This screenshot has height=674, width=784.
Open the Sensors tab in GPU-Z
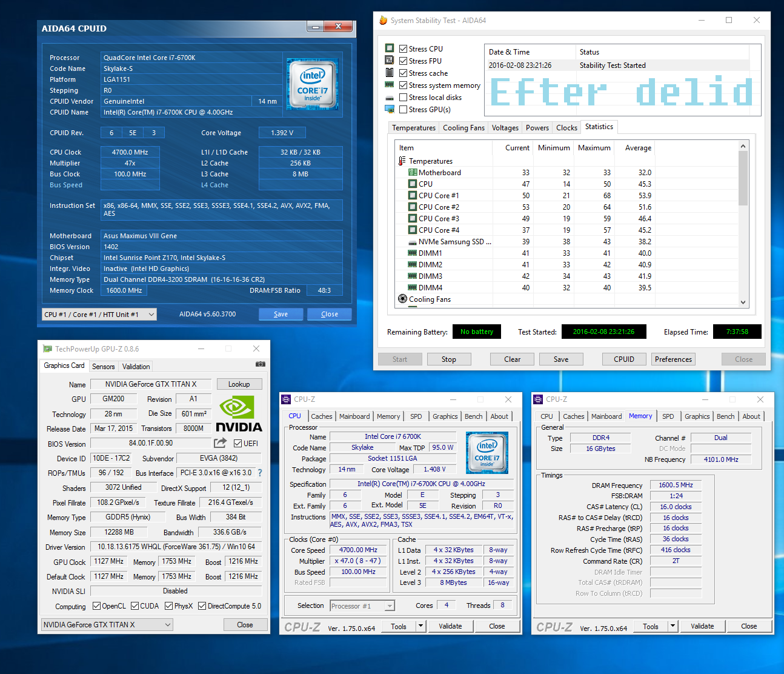103,366
